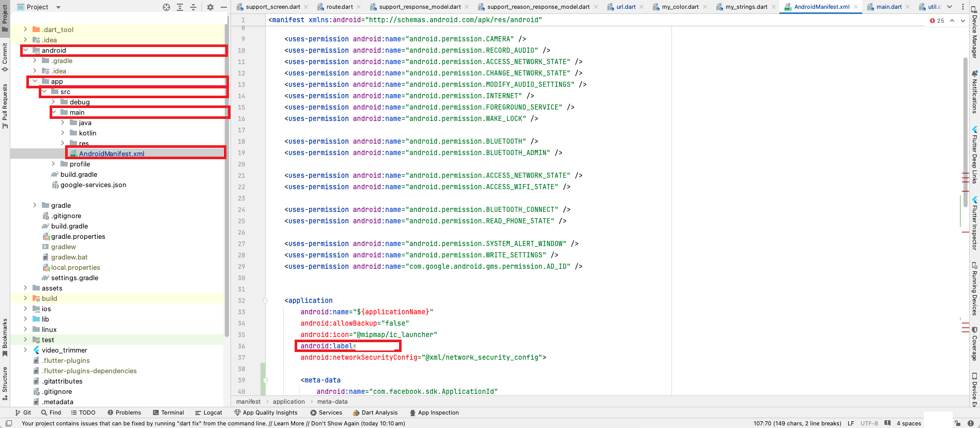980x428 pixels.
Task: Fold the application tag in gutter
Action: [265, 300]
